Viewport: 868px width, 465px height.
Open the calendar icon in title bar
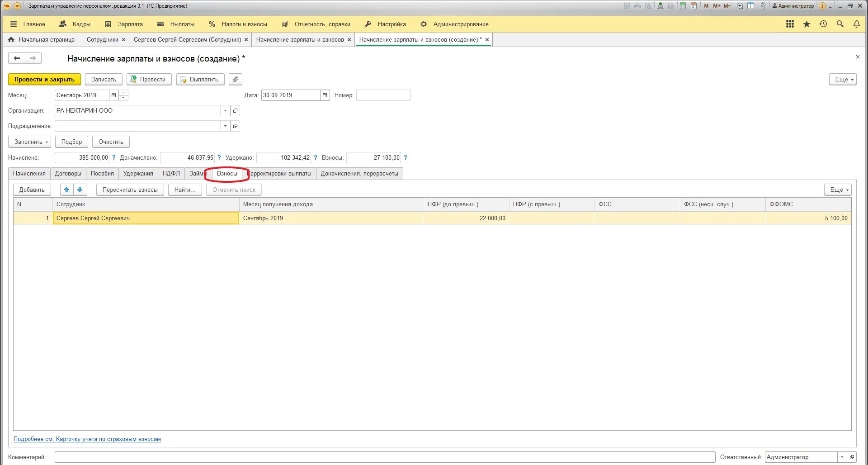click(x=693, y=6)
